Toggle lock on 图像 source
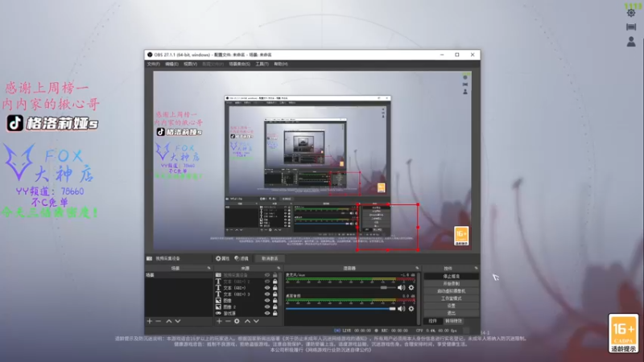This screenshot has width=644, height=362. pyautogui.click(x=275, y=300)
